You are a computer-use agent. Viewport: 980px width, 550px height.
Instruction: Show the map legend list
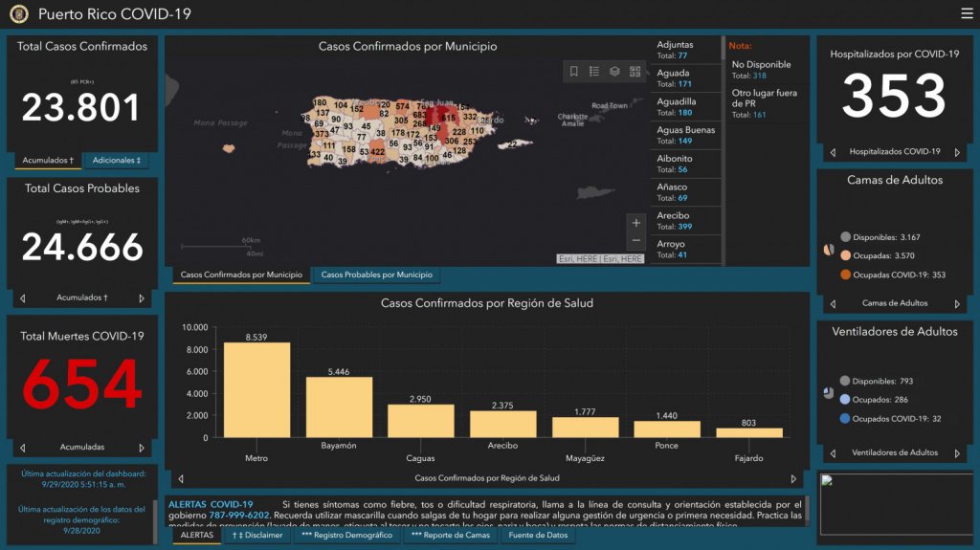coord(594,72)
